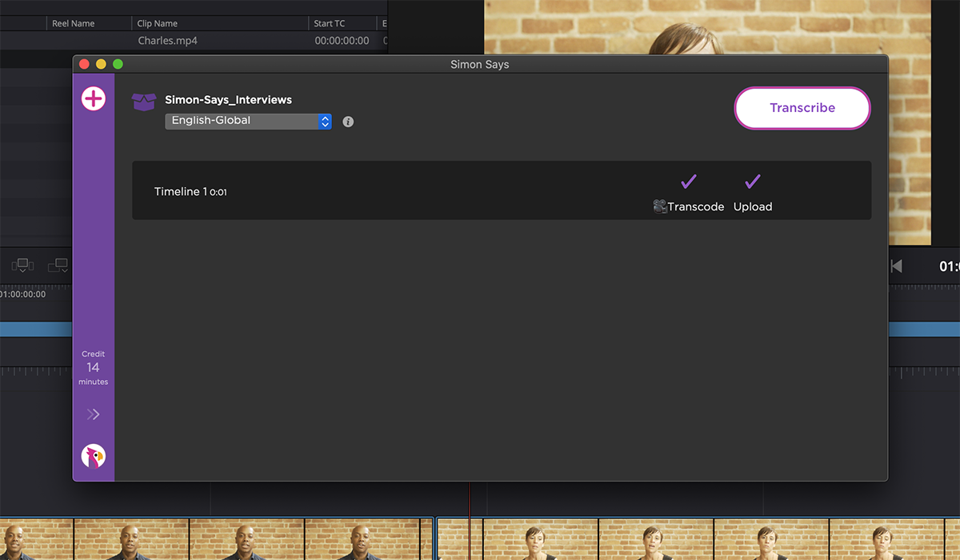Expand the purple sidebar with the double chevron
960x560 pixels.
point(93,414)
